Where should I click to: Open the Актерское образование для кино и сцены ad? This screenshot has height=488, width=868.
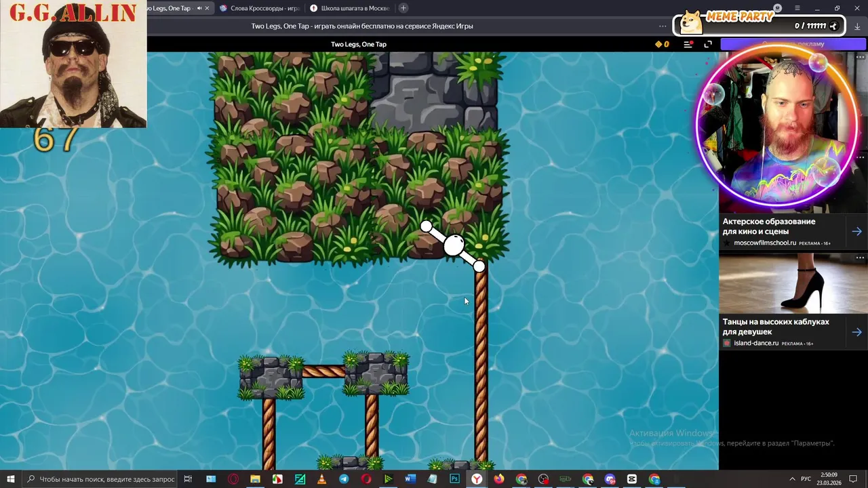(x=769, y=226)
